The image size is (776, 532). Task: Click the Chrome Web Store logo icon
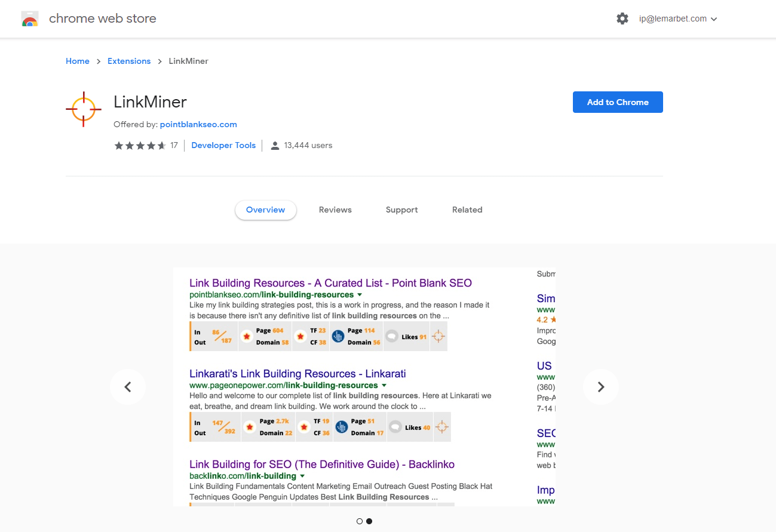pyautogui.click(x=30, y=19)
